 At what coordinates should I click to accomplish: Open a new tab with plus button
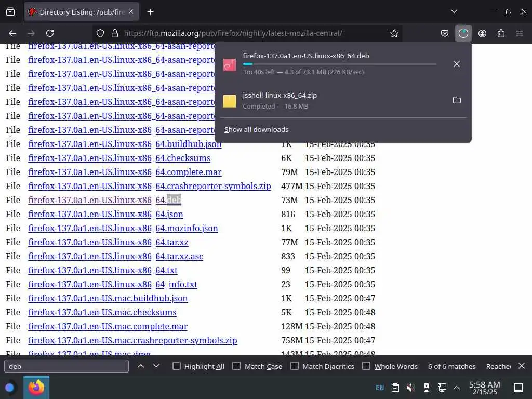(150, 12)
